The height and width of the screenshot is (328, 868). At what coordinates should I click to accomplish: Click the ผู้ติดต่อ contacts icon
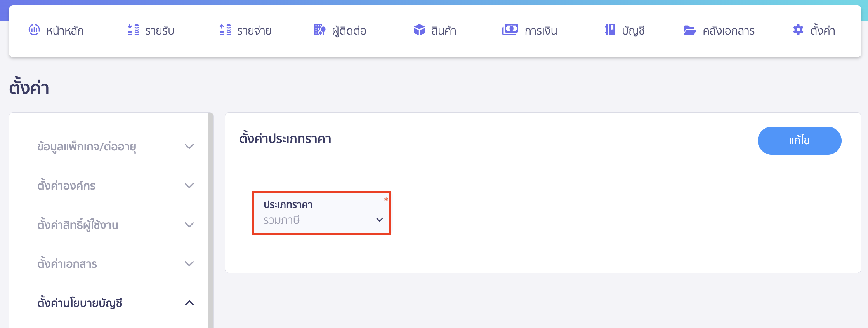tap(318, 30)
